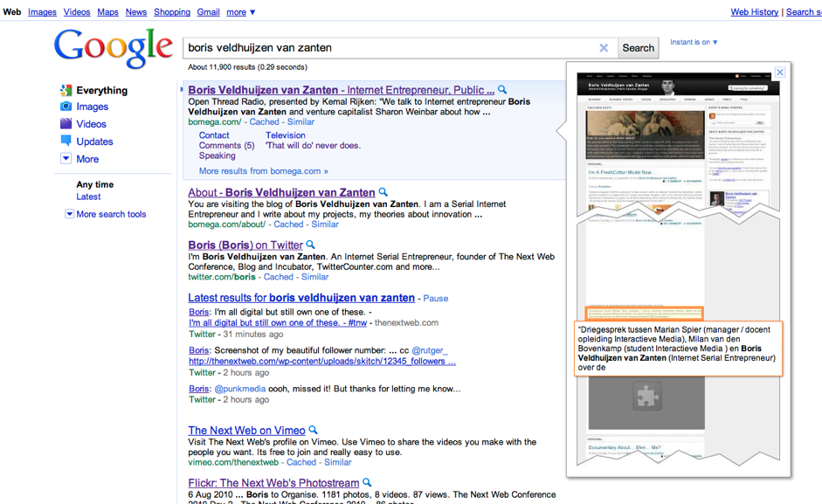Select Any time filter
The height and width of the screenshot is (504, 822).
coord(95,184)
